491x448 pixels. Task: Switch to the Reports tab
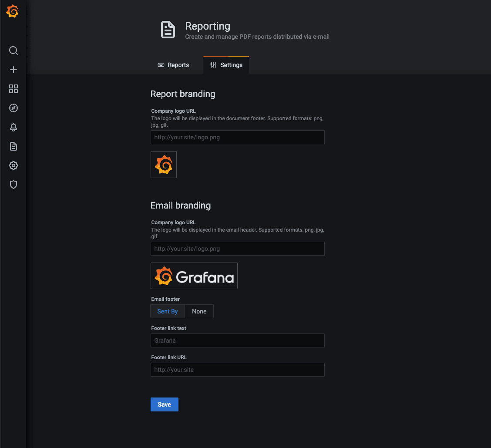(x=173, y=65)
